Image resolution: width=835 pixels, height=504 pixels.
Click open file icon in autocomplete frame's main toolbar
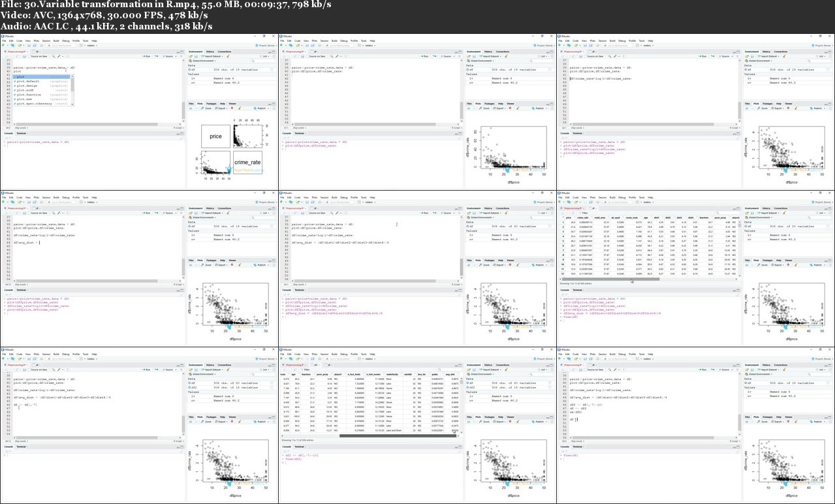[20, 46]
